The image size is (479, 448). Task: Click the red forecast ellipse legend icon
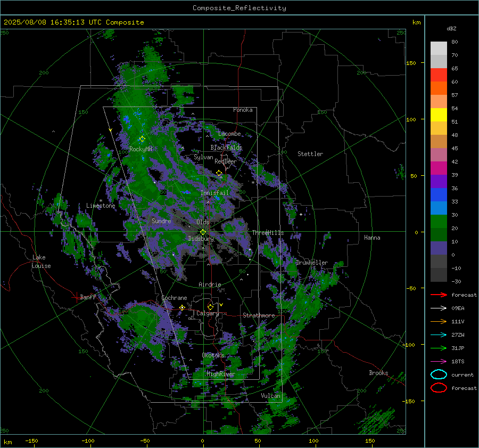439,388
